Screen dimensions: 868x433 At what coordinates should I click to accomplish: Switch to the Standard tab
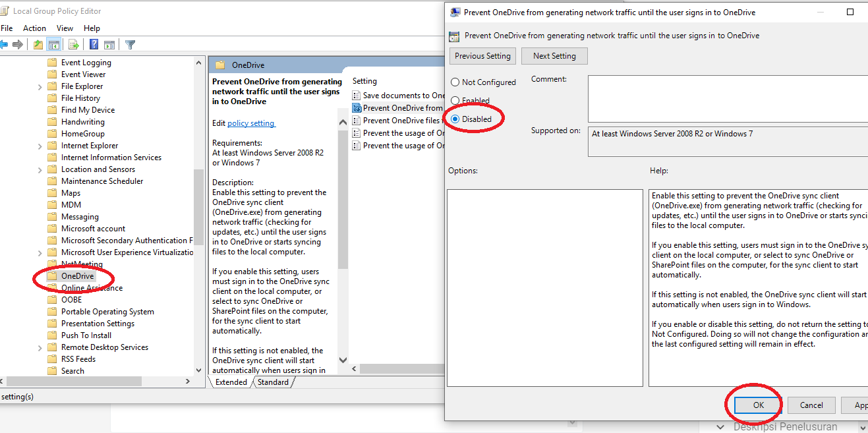[x=273, y=382]
